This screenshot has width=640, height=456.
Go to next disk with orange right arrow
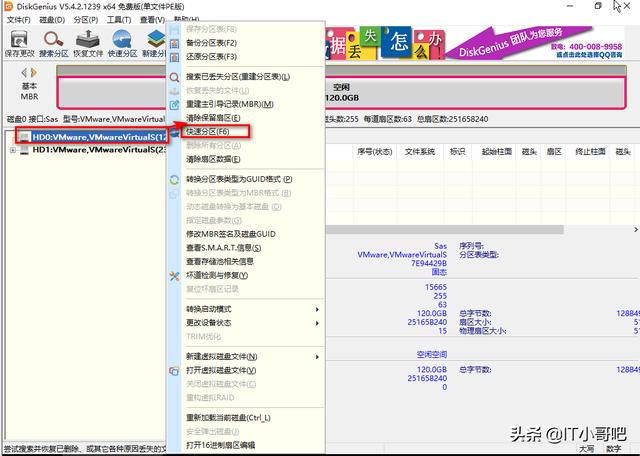(34, 73)
